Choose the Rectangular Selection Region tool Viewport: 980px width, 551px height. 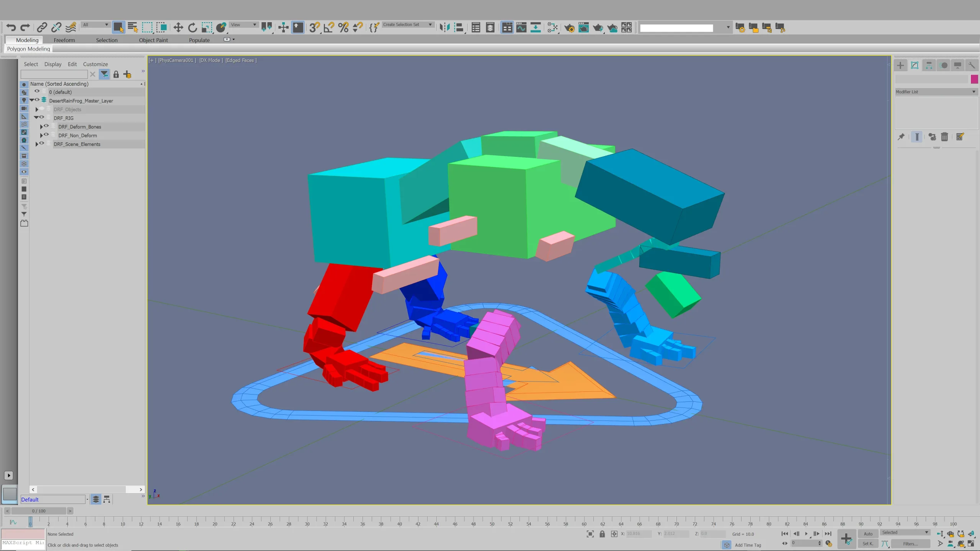pyautogui.click(x=147, y=28)
